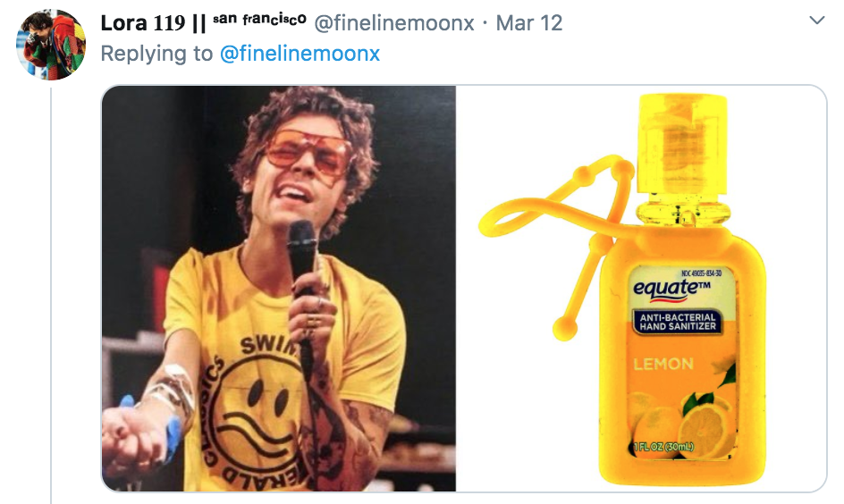Open Lora's profile avatar picture
The image size is (844, 504).
51,46
